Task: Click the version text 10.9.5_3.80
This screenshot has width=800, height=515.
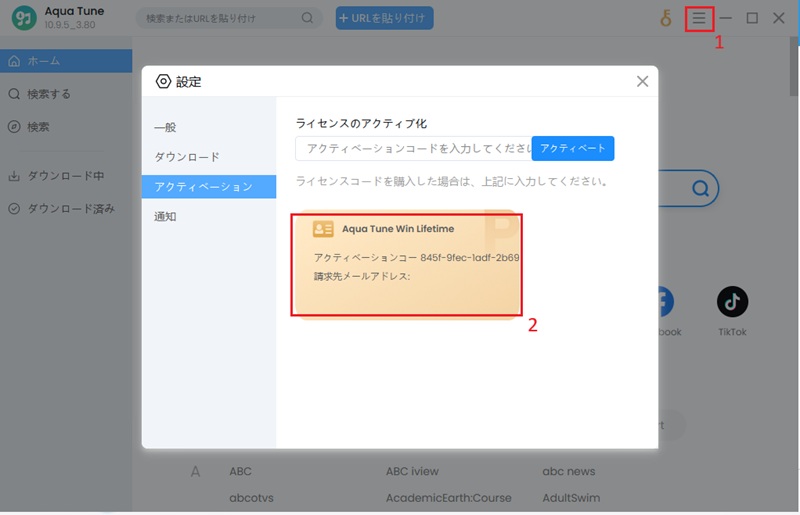Action: point(70,24)
